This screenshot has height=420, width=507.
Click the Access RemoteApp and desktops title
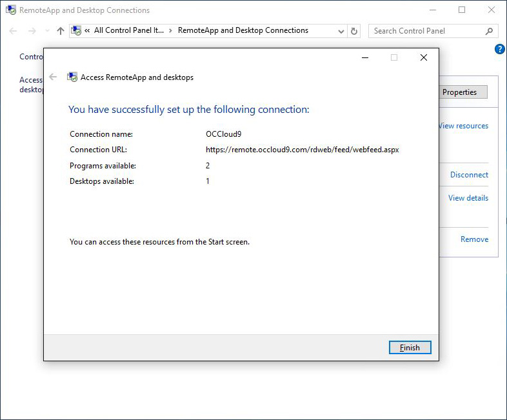pyautogui.click(x=137, y=77)
